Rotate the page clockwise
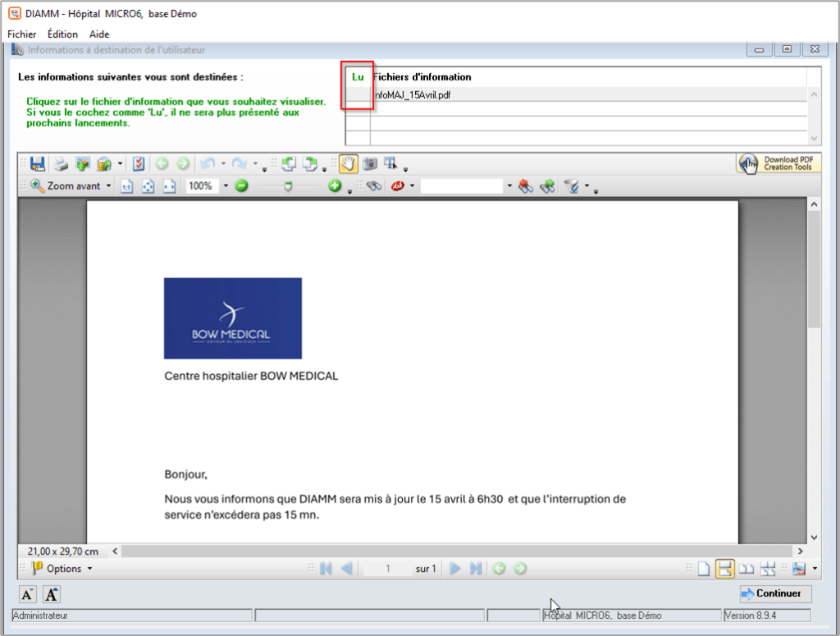 point(310,164)
